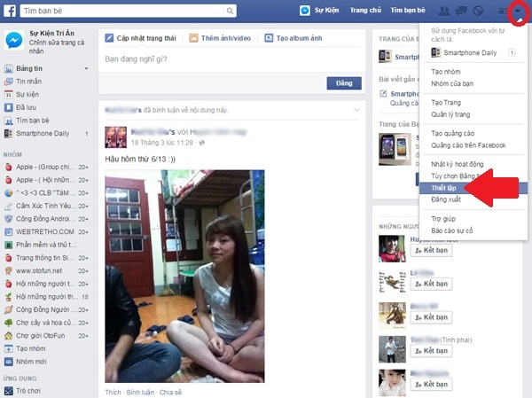Open the post options chevron
This screenshot has width=532, height=398.
tap(356, 109)
